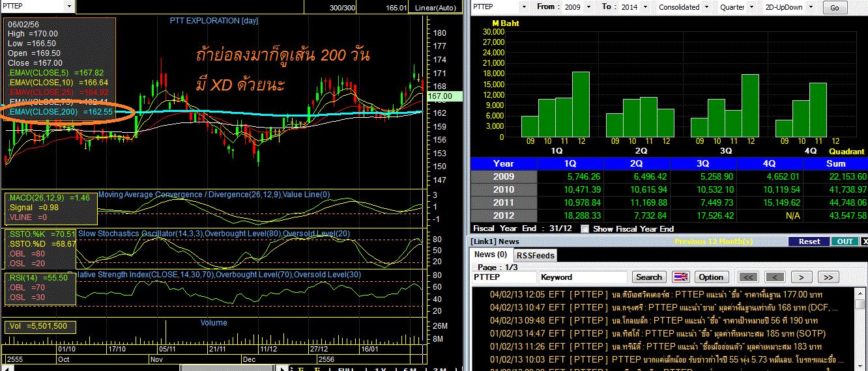This screenshot has height=371, width=868.
Task: Click the 1Q 2012 green bar
Action: click(x=581, y=104)
